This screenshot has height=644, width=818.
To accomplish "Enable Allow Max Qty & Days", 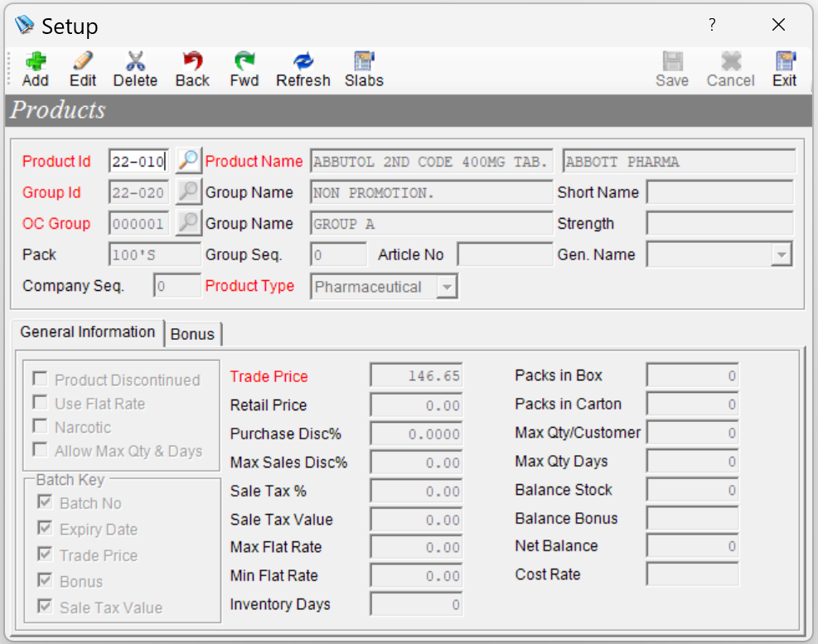I will [40, 449].
